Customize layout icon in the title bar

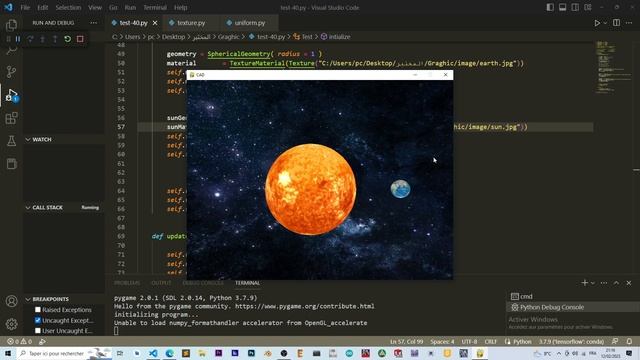(x=588, y=7)
